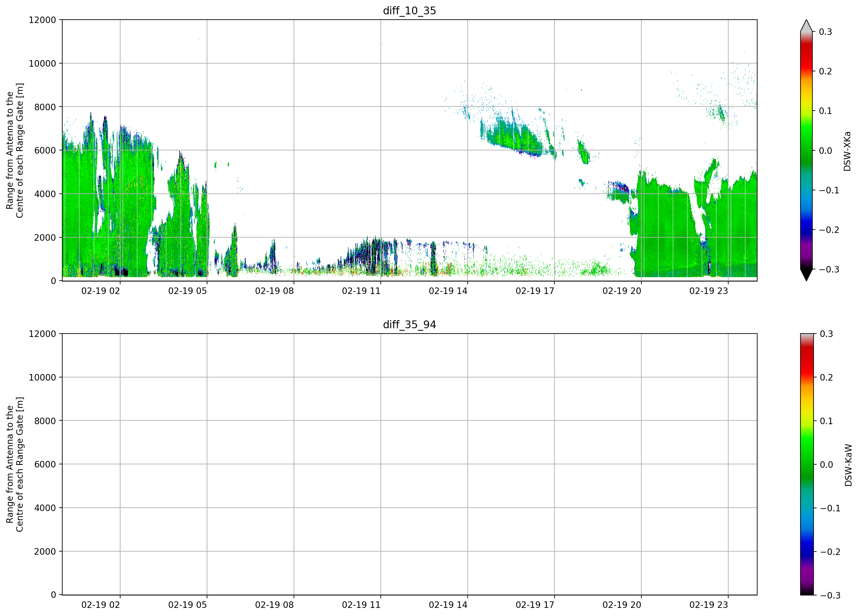
Task: Click the 4000 y-tick on the bottom plot
Action: [x=45, y=508]
